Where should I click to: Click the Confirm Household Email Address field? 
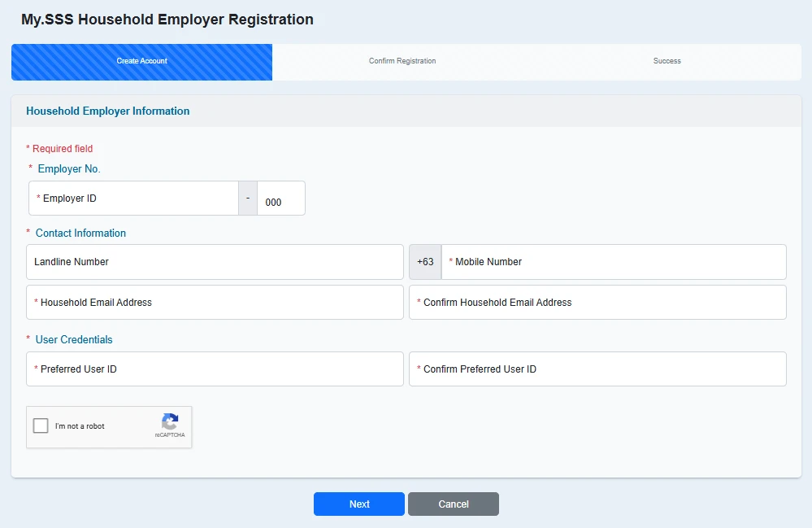(597, 302)
